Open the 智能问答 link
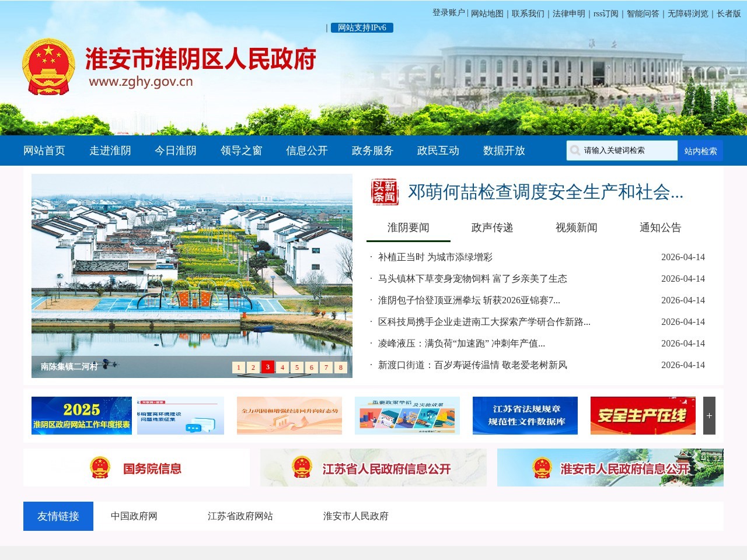This screenshot has width=747, height=560. (x=643, y=13)
